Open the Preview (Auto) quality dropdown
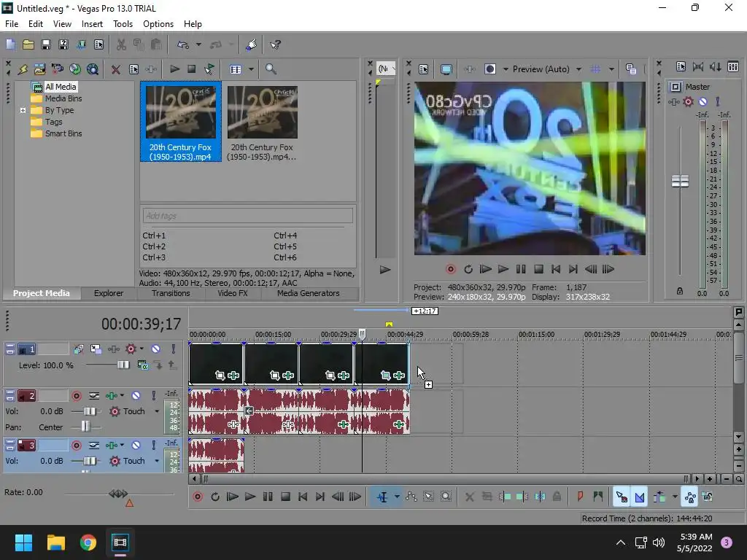747x560 pixels. (578, 69)
